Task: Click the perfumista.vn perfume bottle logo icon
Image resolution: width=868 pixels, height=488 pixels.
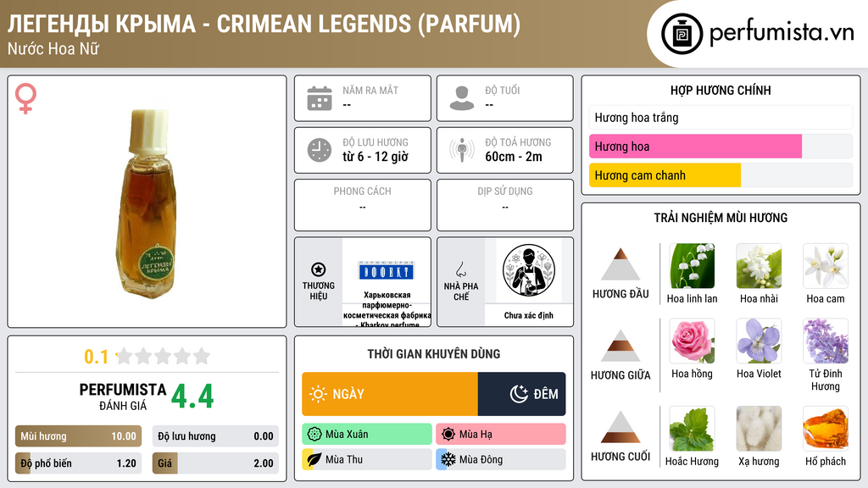Action: [x=682, y=34]
